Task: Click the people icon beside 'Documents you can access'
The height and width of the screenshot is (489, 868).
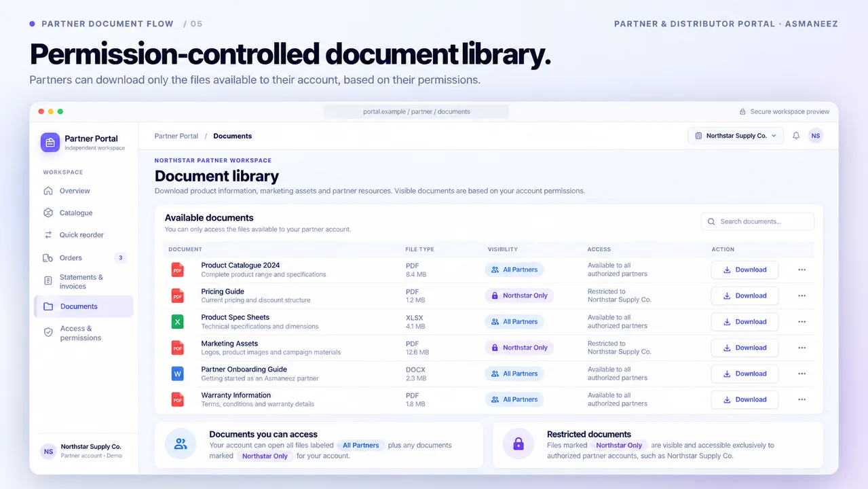Action: point(181,444)
